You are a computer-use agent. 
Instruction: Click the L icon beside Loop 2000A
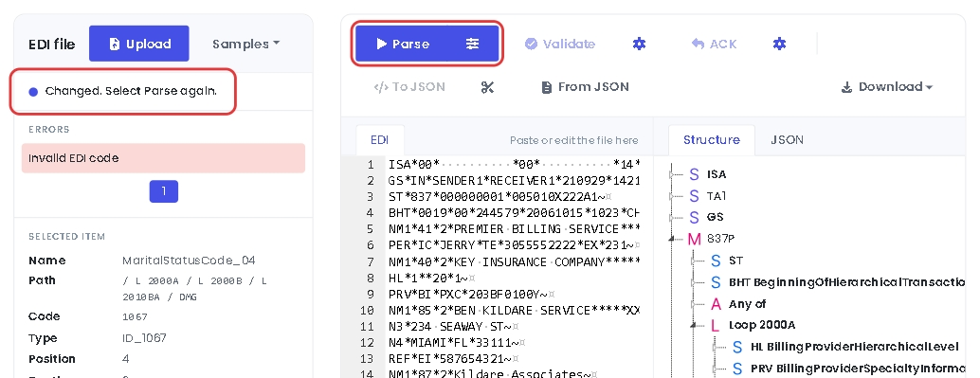(716, 326)
